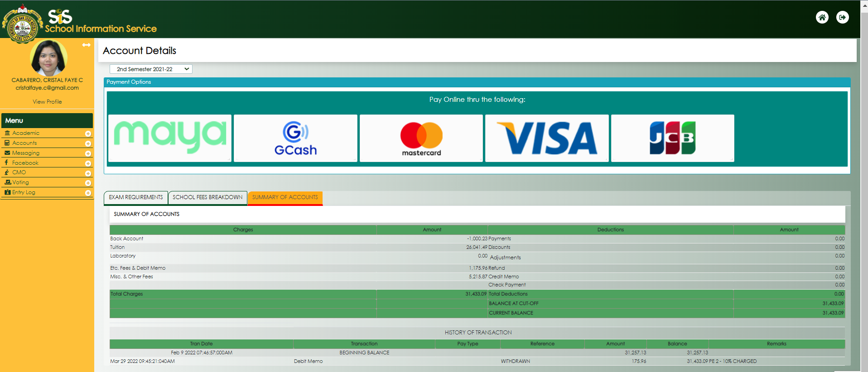Image resolution: width=868 pixels, height=372 pixels.
Task: Switch to the Exam Requirements tab
Action: click(135, 197)
